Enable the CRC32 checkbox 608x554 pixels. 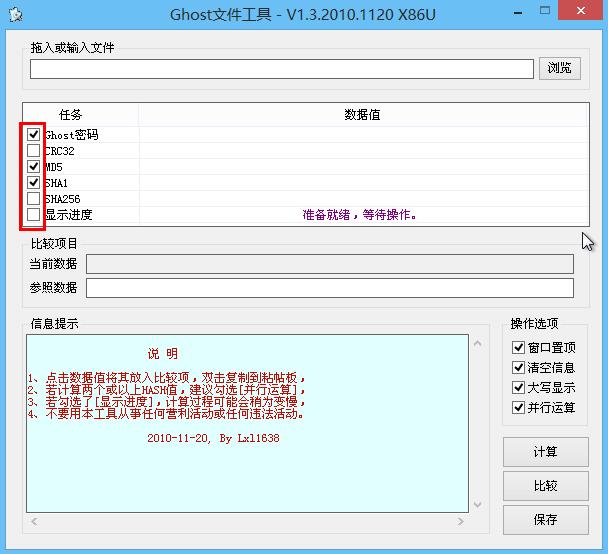coord(34,150)
